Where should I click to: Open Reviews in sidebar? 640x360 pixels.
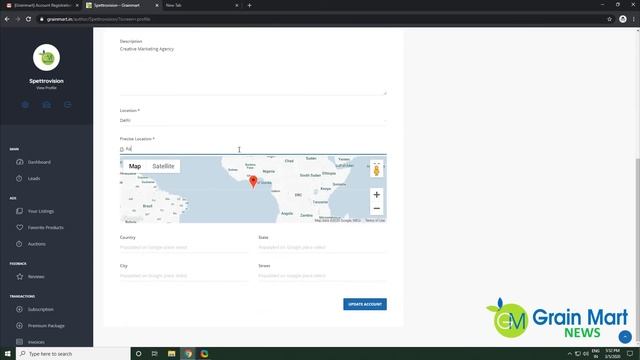point(36,276)
